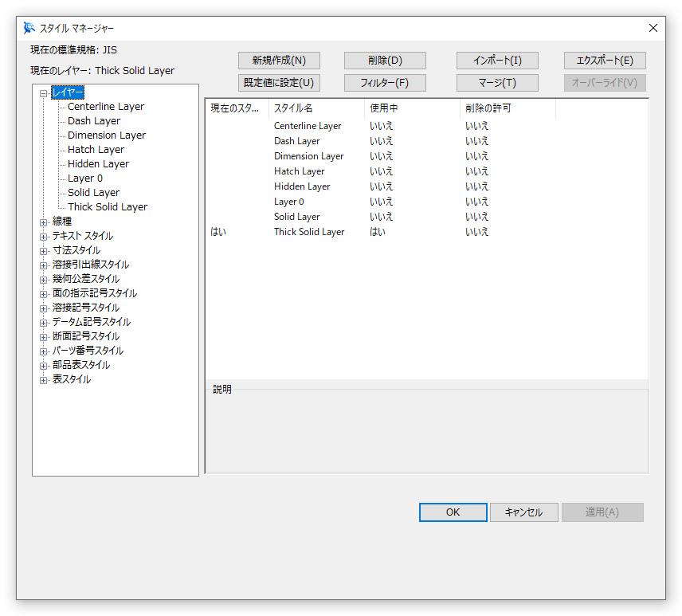
Task: Select Thick Solid Layer row in list
Action: (309, 232)
